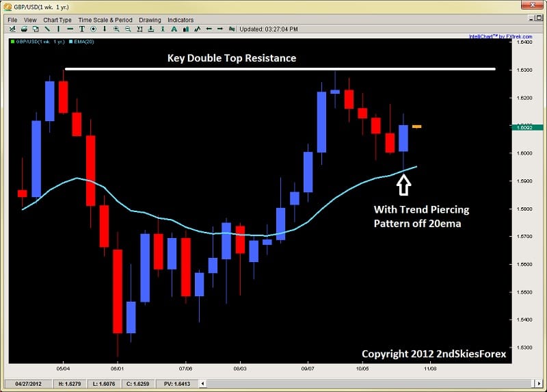Click the scrollbar right arrow button
The height and width of the screenshot is (392, 547).
(x=538, y=384)
